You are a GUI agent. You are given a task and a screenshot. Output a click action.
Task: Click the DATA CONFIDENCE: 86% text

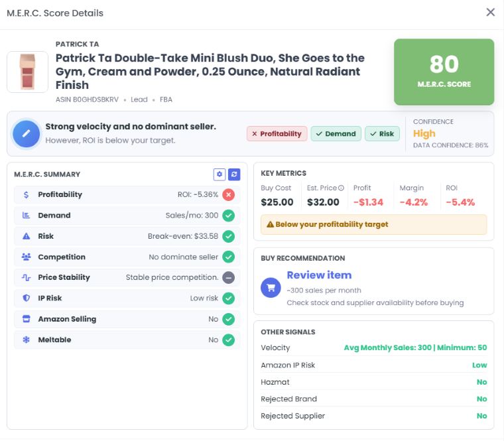[x=450, y=145]
